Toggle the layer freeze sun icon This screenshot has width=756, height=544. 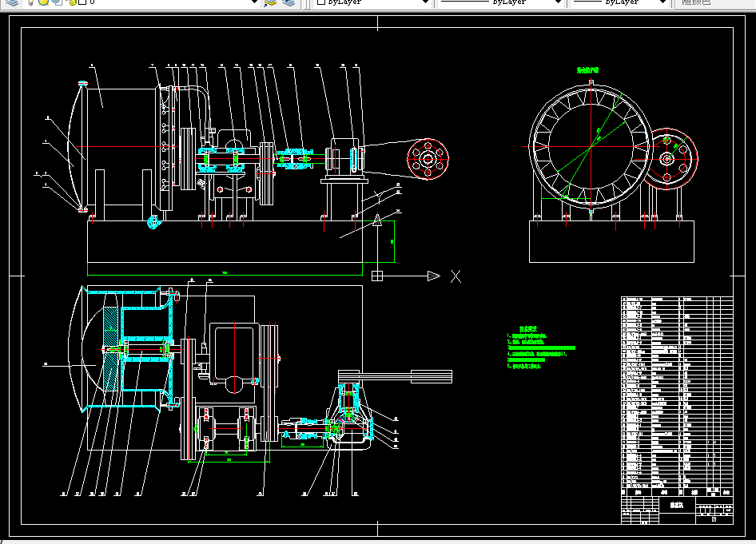tap(43, 2)
